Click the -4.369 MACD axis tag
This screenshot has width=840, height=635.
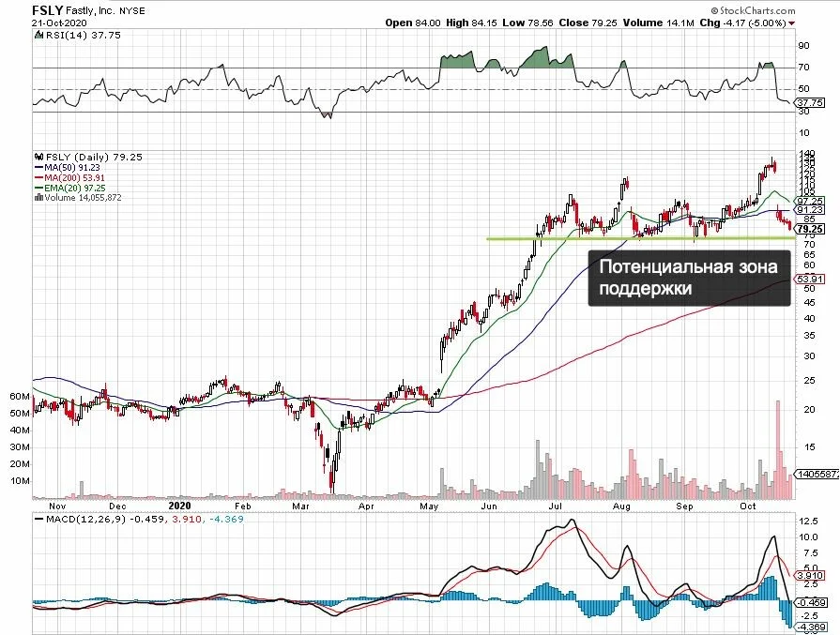pos(811,627)
